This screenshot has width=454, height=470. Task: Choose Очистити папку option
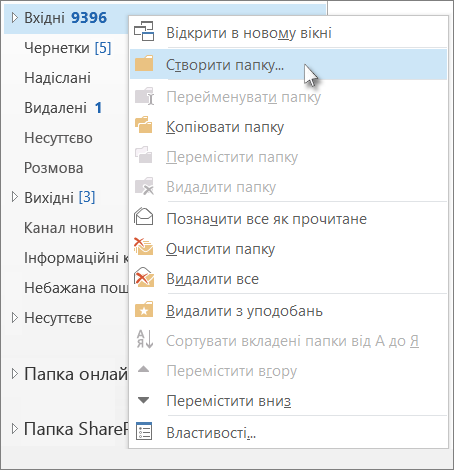(288, 249)
